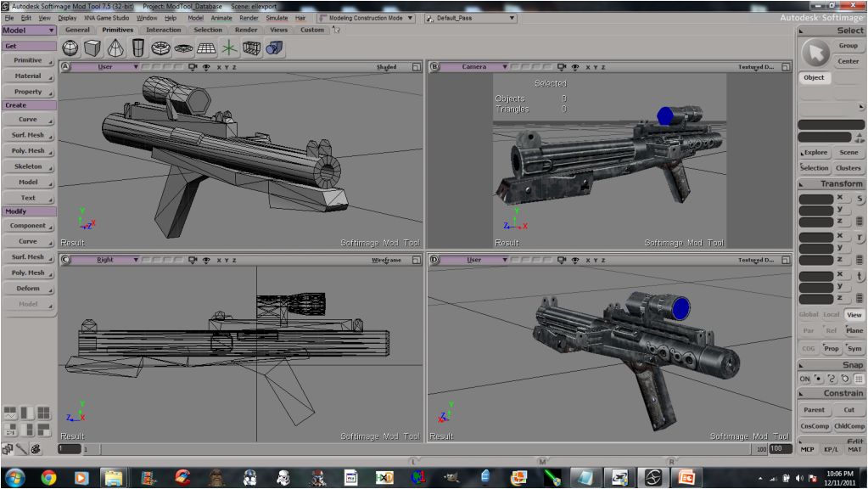Create a cube primitive from toolbar
This screenshot has height=489, width=868.
(92, 48)
